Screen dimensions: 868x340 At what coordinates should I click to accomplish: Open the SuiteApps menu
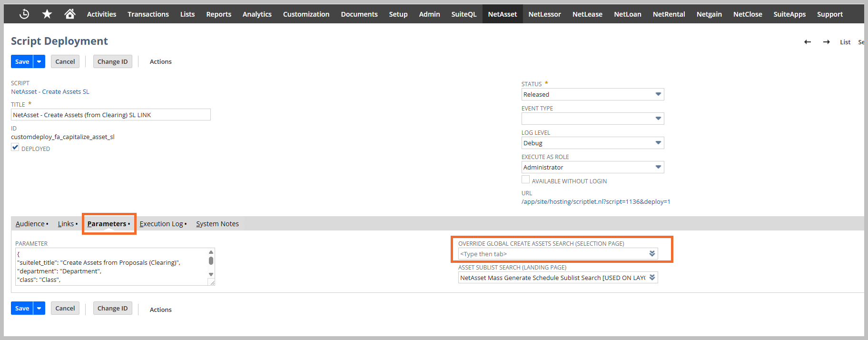[789, 14]
